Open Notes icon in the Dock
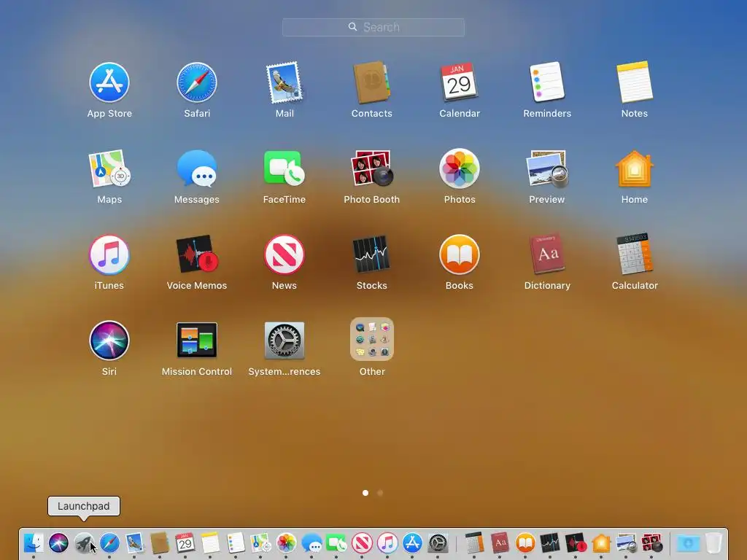747x560 pixels. (210, 542)
